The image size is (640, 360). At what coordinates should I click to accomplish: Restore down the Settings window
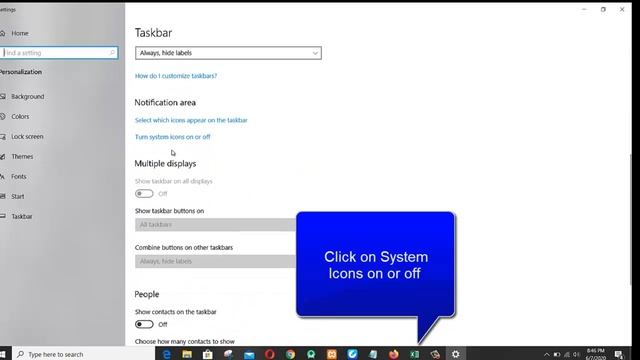(603, 9)
